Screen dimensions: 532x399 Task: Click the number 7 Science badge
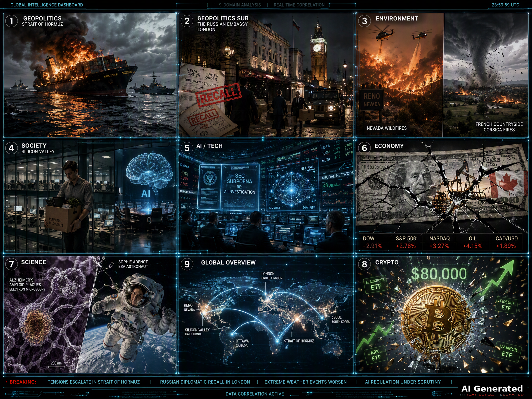point(11,264)
